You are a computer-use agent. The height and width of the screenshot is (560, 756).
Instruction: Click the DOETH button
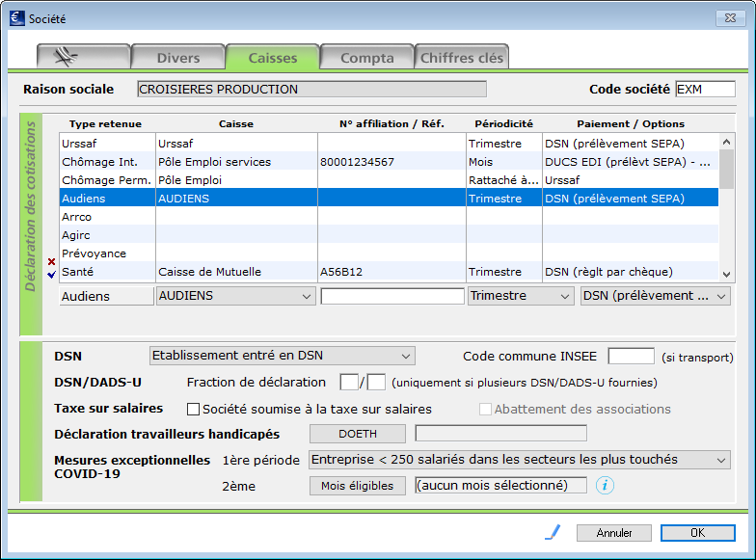point(357,434)
